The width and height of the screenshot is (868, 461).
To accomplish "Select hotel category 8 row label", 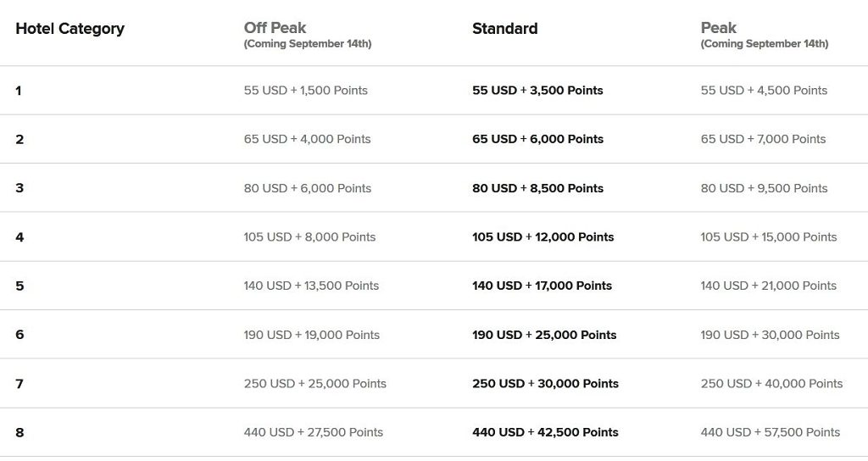I will [x=19, y=433].
